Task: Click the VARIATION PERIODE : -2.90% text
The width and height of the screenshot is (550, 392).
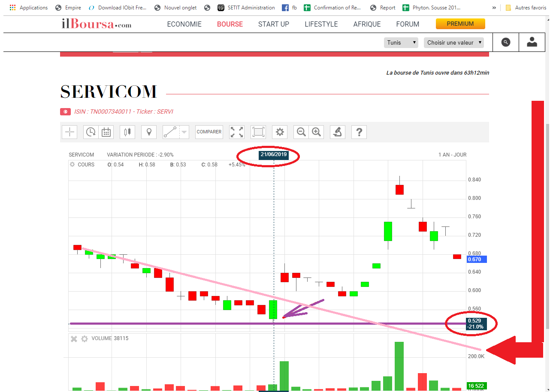Action: click(x=140, y=155)
